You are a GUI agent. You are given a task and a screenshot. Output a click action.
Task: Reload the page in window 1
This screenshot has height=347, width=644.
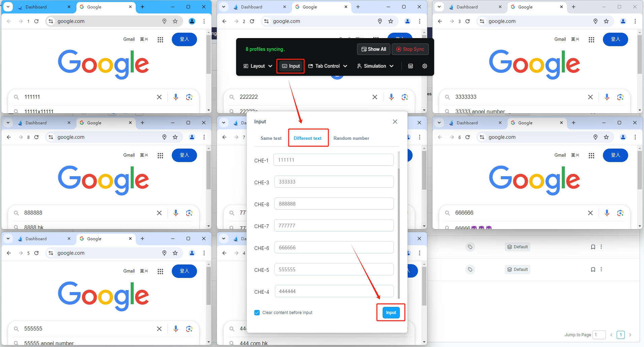point(36,21)
